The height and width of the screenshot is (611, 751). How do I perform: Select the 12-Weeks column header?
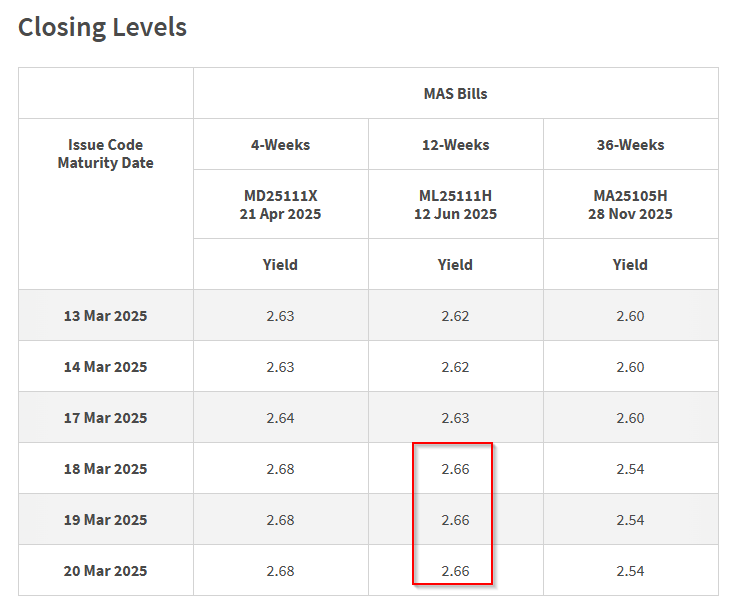(x=455, y=145)
